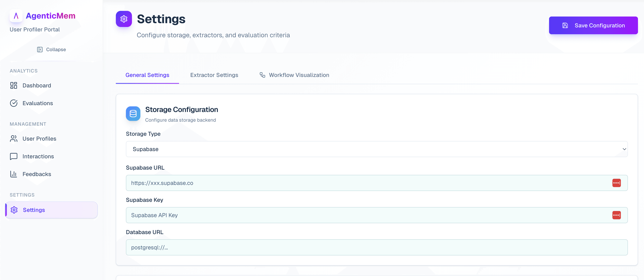Open the Dashboard grid icon
The width and height of the screenshot is (644, 280).
(x=13, y=85)
